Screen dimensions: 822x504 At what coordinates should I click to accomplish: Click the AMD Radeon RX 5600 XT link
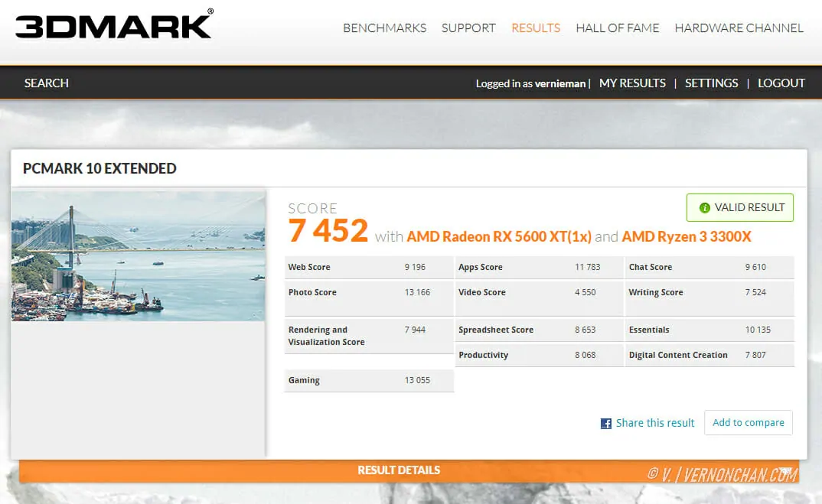pos(498,237)
